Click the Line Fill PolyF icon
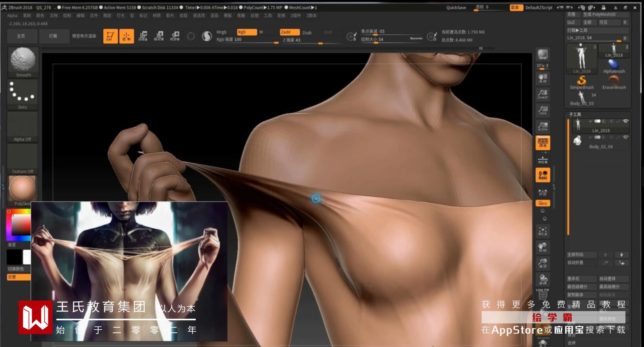 click(543, 293)
